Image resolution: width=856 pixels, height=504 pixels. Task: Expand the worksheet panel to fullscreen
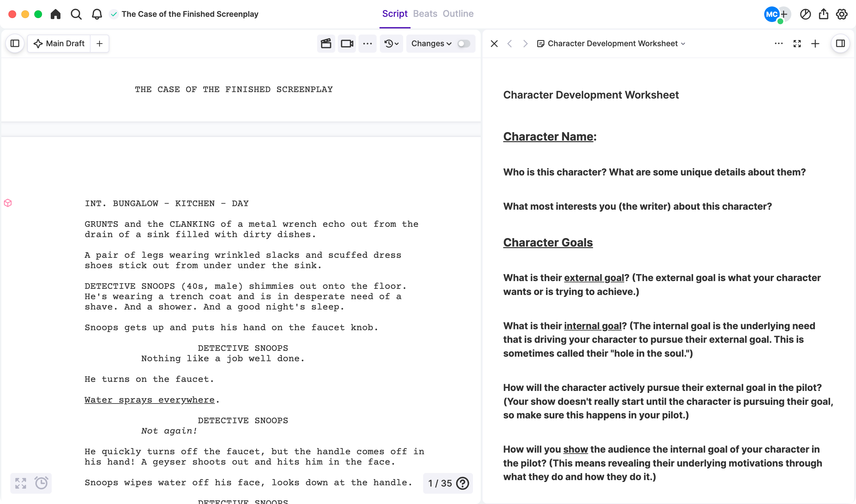(797, 44)
